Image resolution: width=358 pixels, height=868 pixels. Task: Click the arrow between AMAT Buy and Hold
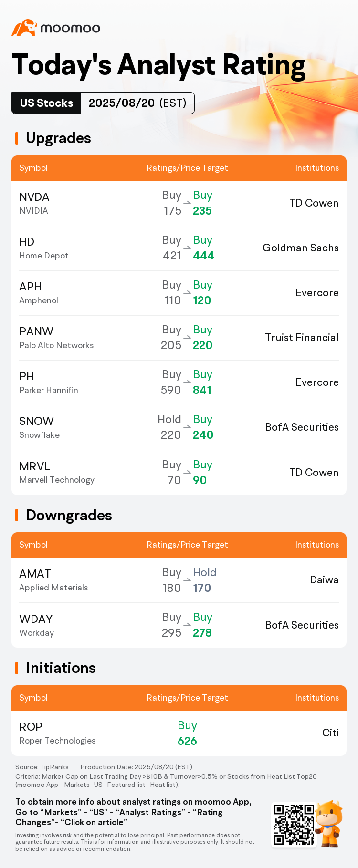click(x=187, y=580)
